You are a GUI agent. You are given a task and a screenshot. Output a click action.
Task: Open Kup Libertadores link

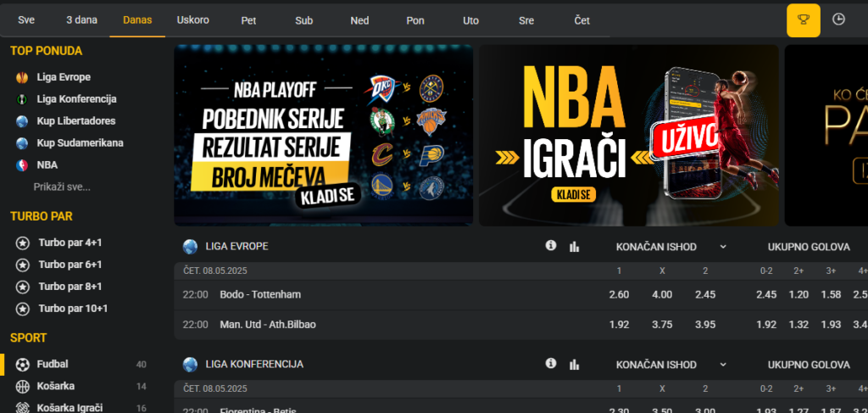(x=75, y=120)
